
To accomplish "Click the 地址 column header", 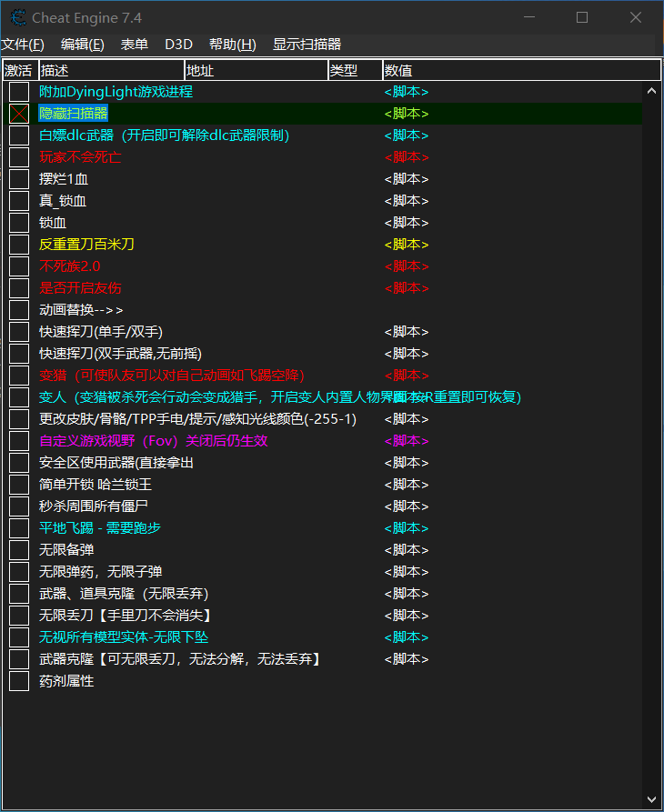I will (x=257, y=70).
